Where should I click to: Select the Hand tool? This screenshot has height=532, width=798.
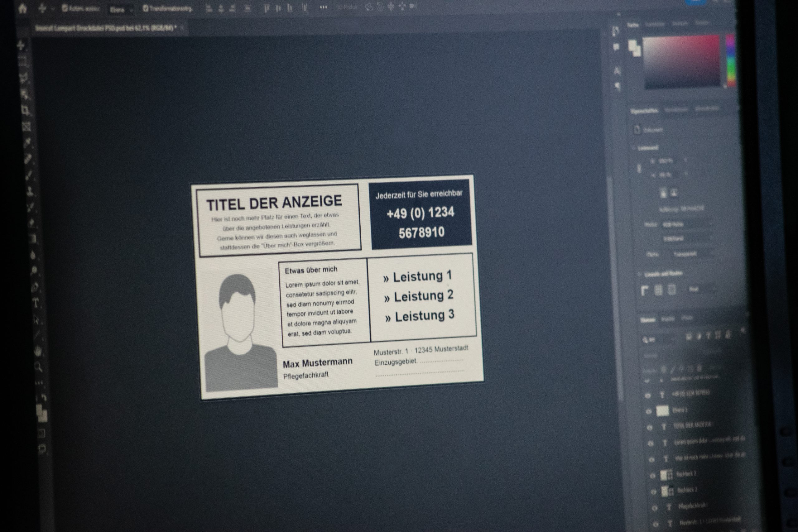38,351
